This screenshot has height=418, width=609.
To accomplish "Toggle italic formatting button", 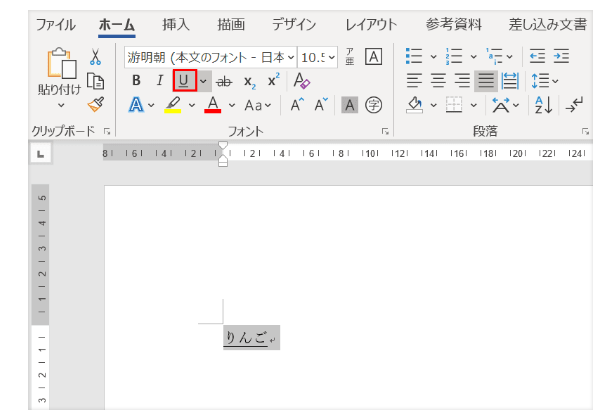I will (x=159, y=81).
